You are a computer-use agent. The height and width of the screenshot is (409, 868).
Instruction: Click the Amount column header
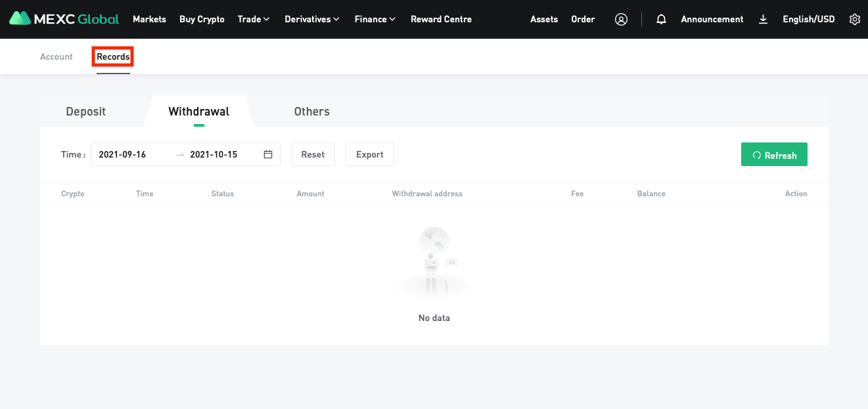coord(310,194)
